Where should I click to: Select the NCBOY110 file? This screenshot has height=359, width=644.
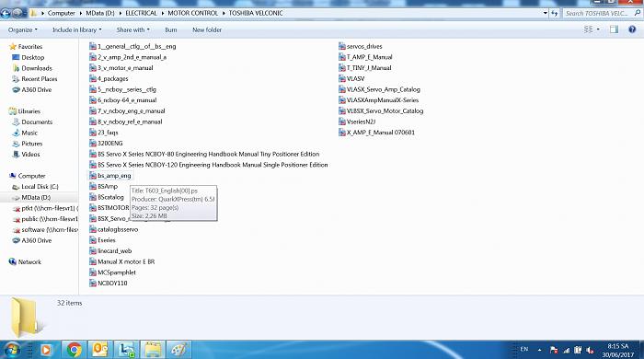tap(109, 283)
